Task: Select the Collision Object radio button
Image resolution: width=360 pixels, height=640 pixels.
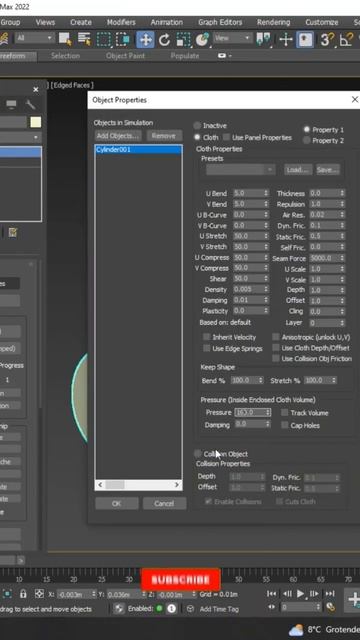Action: click(198, 453)
